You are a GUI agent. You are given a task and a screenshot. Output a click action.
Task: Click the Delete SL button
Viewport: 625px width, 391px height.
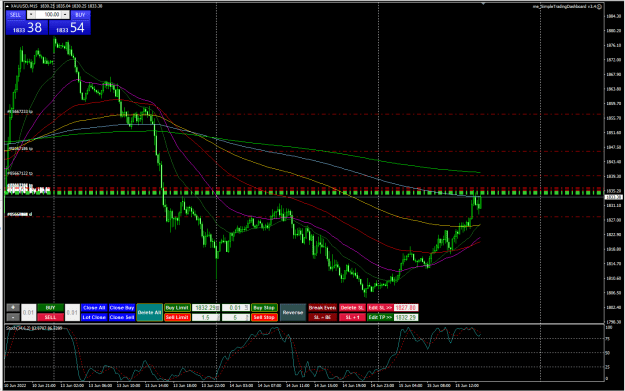pyautogui.click(x=352, y=308)
